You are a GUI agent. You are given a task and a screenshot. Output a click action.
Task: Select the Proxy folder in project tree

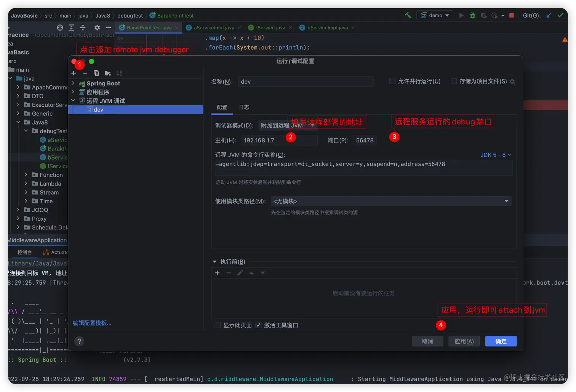[x=39, y=219]
